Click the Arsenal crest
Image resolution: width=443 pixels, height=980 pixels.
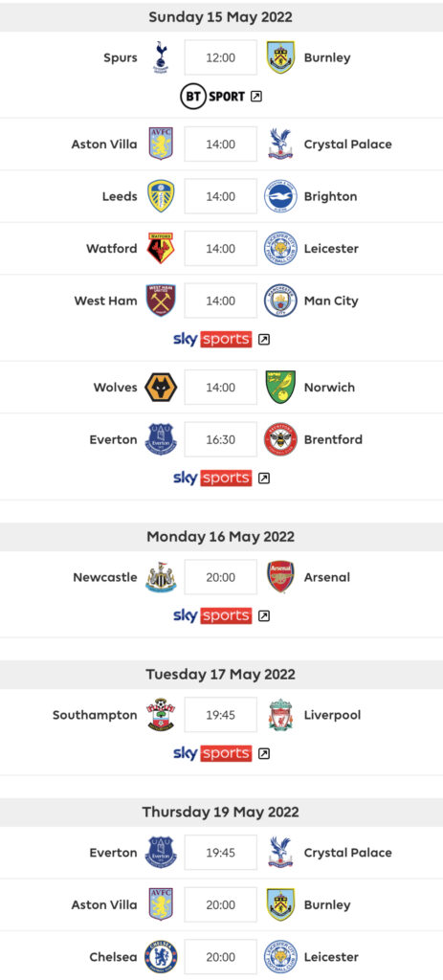pos(280,577)
